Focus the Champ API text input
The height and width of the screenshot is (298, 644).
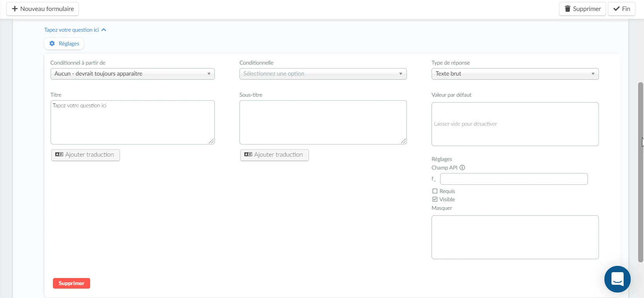514,179
